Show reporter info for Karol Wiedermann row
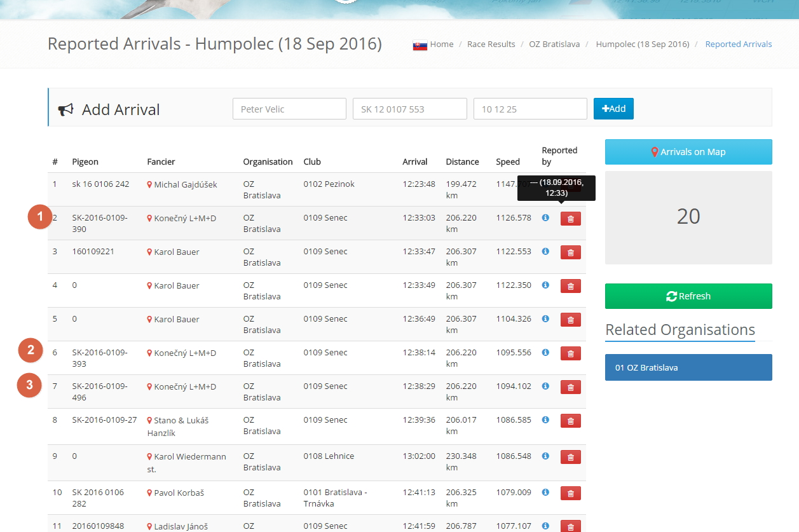 (545, 456)
